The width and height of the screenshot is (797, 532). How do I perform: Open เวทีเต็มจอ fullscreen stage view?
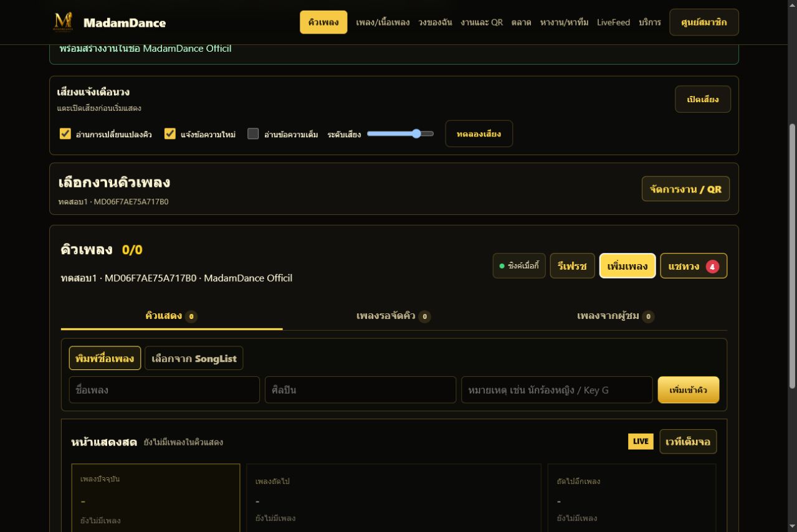click(688, 442)
